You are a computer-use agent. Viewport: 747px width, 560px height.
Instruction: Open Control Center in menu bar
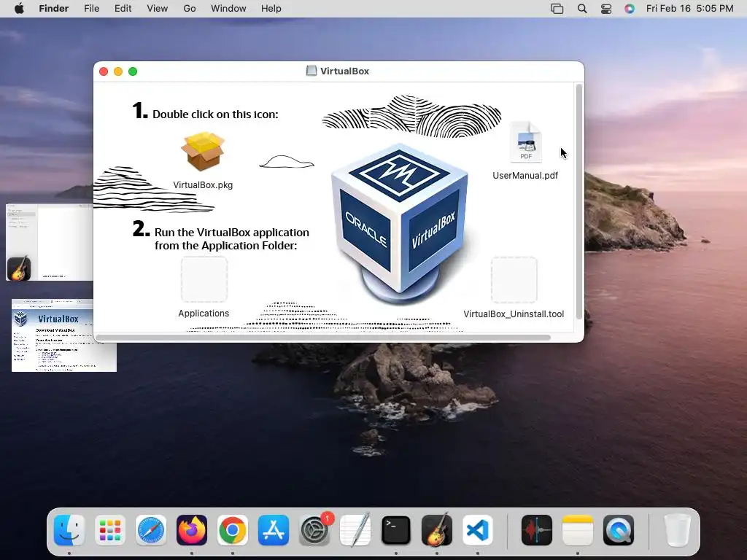pyautogui.click(x=606, y=9)
